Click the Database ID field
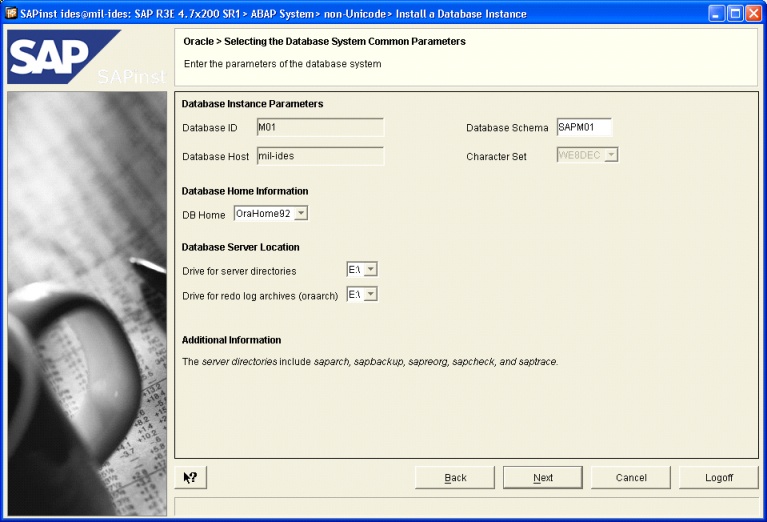Screen dimensions: 767x522 click(x=319, y=127)
